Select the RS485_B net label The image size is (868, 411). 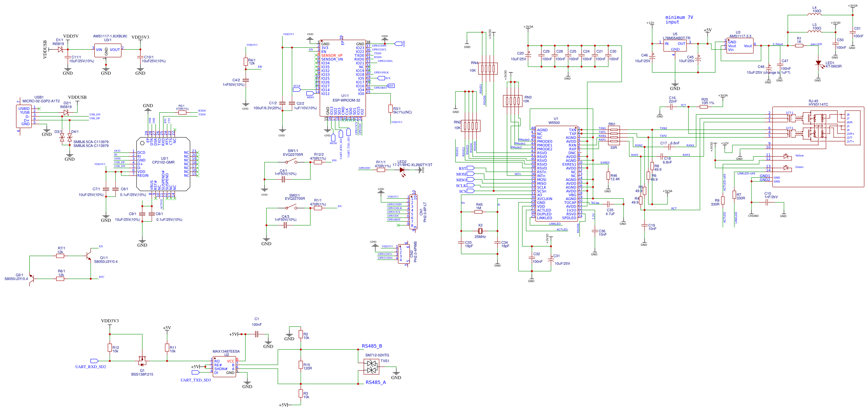[x=372, y=346]
